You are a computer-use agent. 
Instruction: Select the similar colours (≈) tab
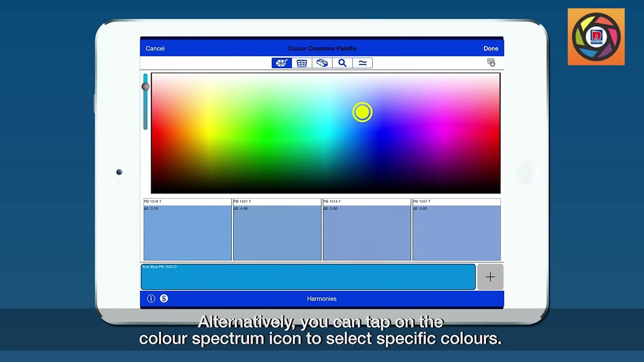pos(362,63)
